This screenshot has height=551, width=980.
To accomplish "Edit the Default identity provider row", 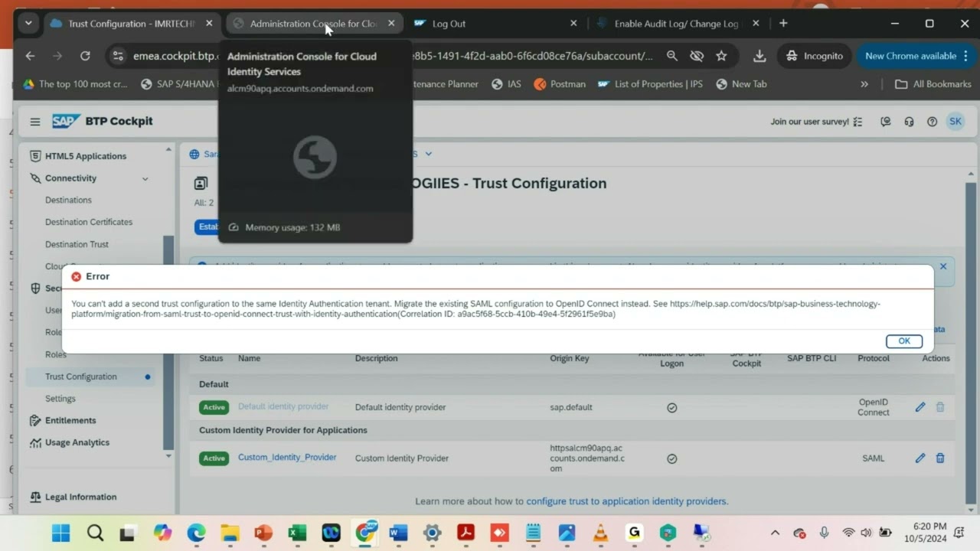I will 920,407.
